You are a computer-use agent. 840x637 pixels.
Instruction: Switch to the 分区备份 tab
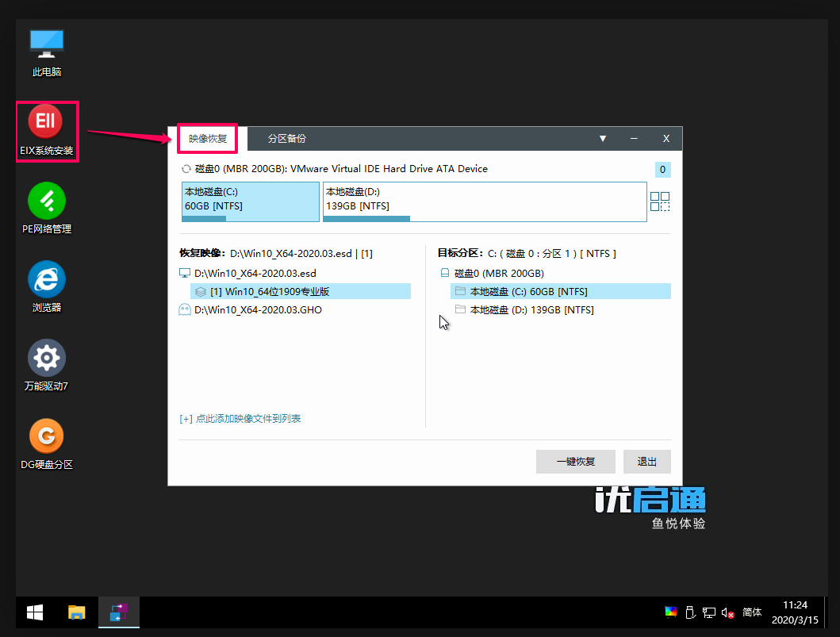pos(286,139)
